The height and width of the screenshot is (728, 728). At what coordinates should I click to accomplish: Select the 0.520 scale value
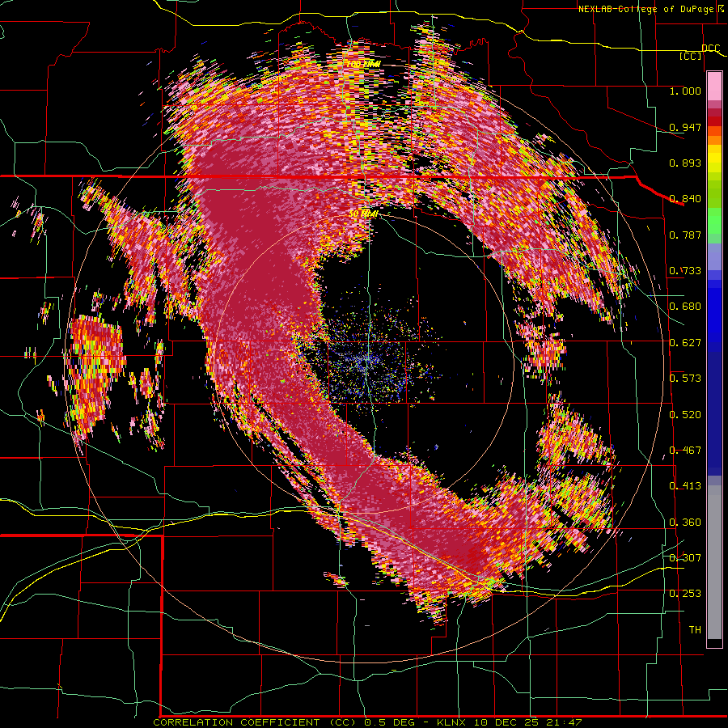click(x=685, y=415)
